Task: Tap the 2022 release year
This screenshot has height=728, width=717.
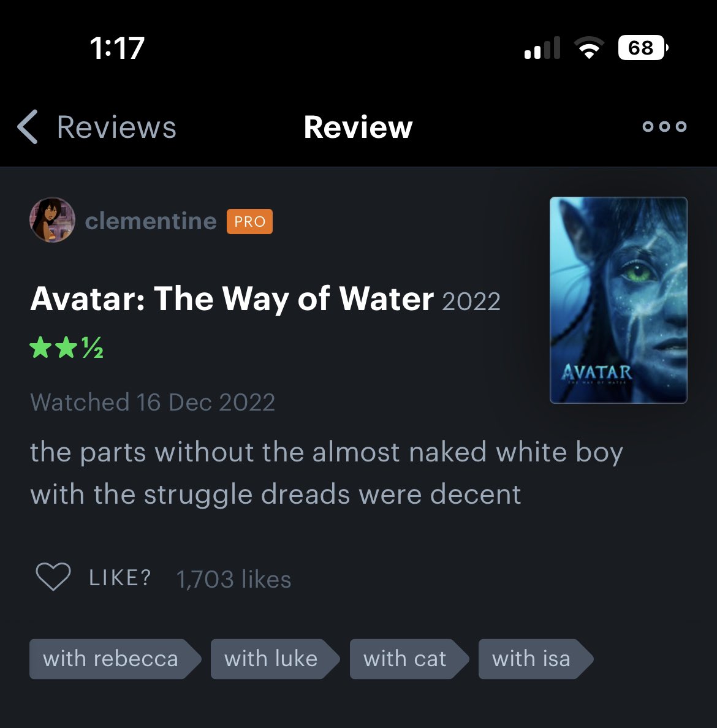Action: pos(471,301)
